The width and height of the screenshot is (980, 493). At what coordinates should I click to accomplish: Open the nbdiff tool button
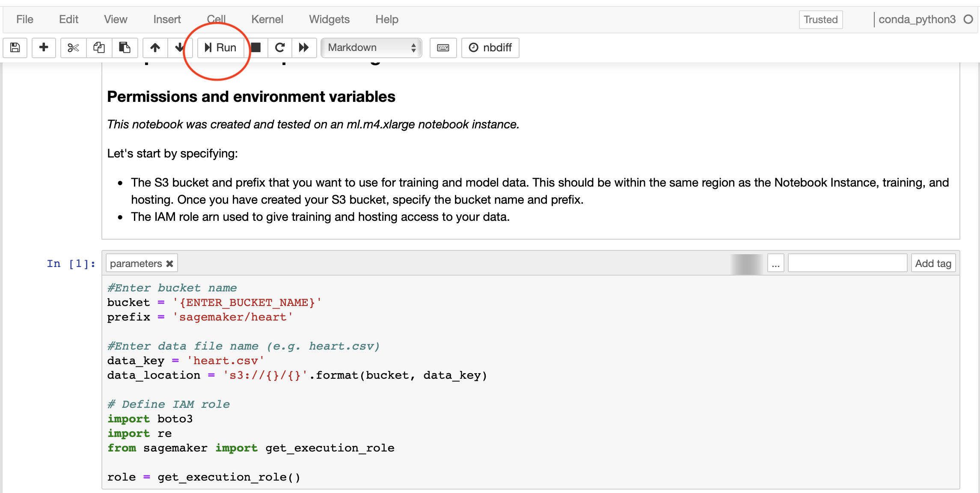[x=490, y=48]
